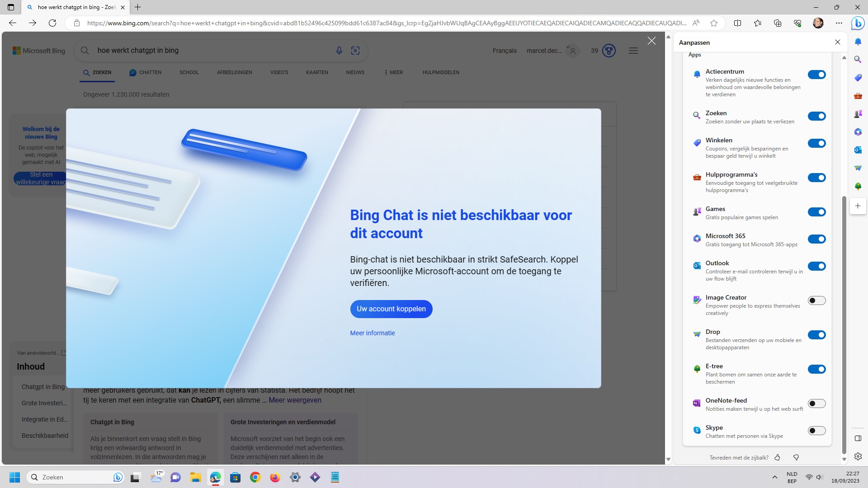
Task: Click the read aloud icon in address bar
Action: coord(696,23)
